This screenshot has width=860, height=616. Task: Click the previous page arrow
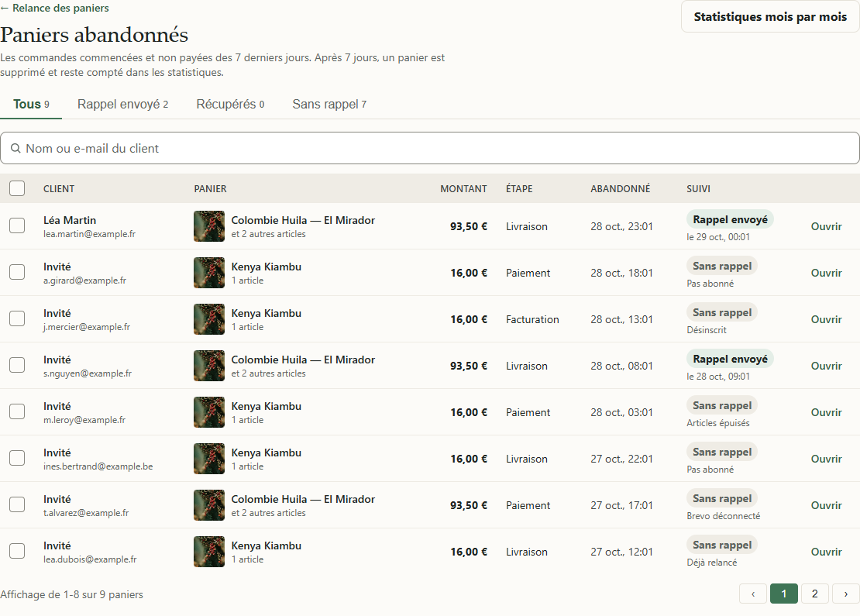(753, 594)
